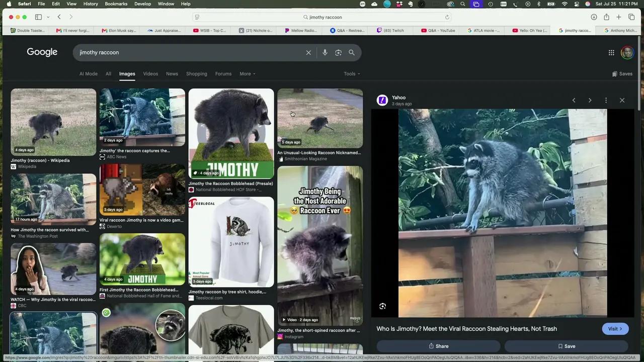
Task: Open three-dot options in preview panel
Action: click(606, 101)
